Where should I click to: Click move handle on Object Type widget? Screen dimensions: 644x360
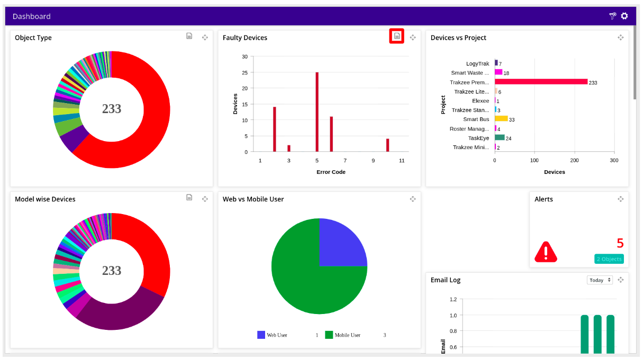pos(205,38)
